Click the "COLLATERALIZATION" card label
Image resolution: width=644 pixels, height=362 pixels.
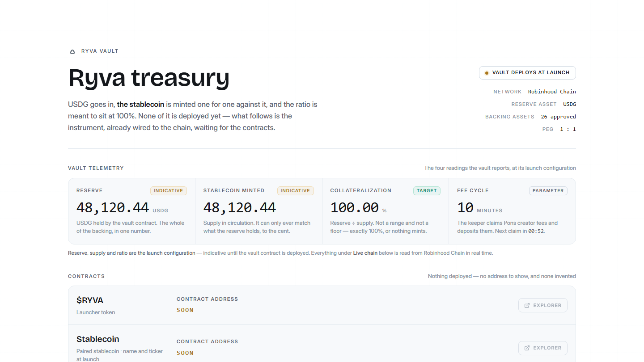click(x=361, y=190)
